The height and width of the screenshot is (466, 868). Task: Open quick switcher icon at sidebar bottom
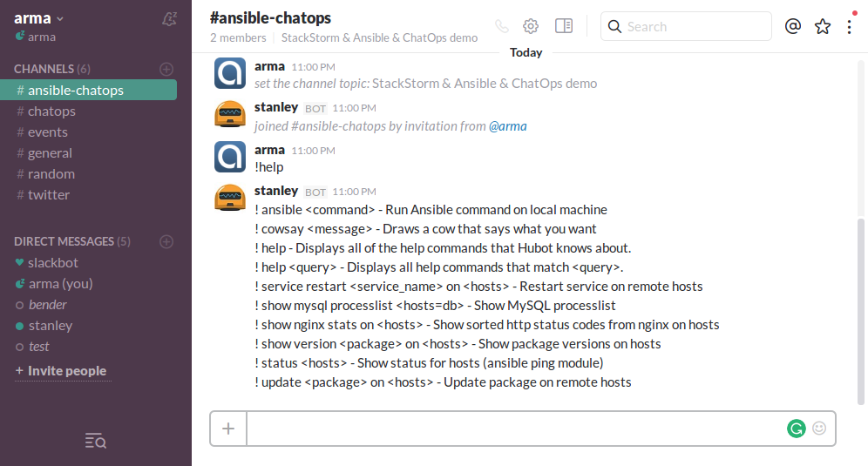[96, 442]
